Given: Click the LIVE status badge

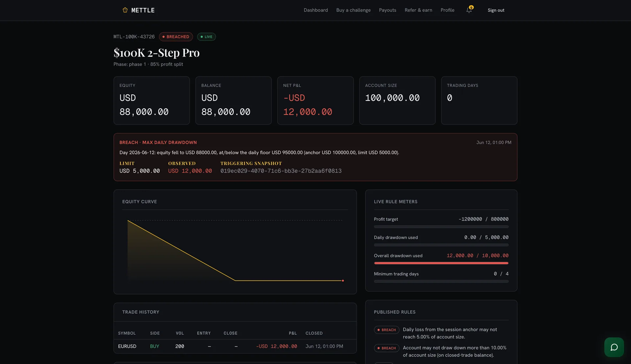Looking at the screenshot, I should (x=206, y=37).
